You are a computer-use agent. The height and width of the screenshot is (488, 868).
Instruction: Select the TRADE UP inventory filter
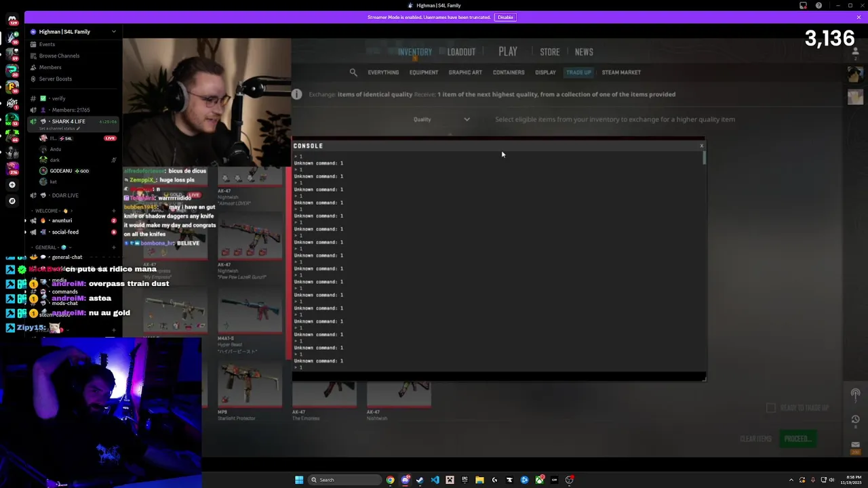click(578, 73)
